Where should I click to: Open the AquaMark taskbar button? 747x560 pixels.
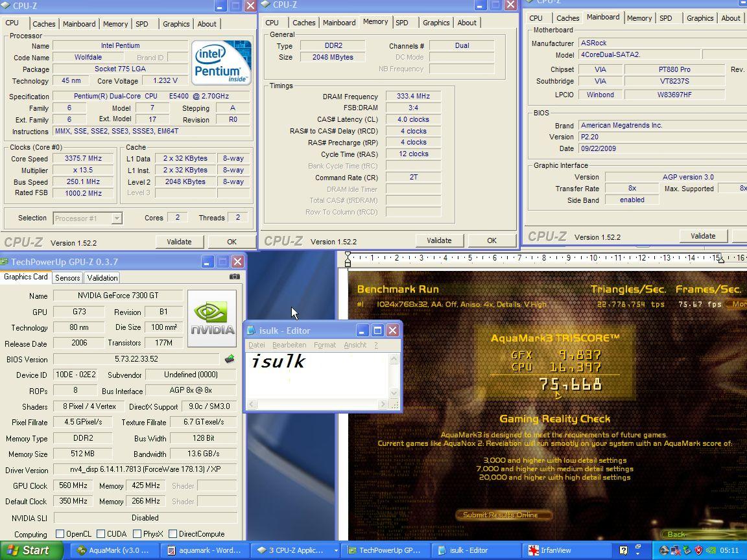click(x=113, y=550)
